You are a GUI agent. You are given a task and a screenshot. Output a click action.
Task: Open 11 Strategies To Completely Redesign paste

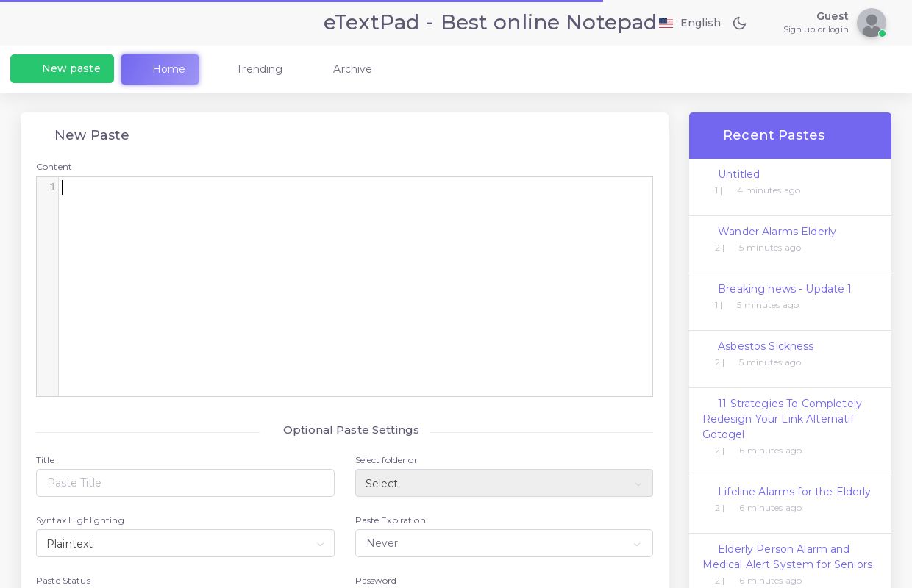click(782, 419)
